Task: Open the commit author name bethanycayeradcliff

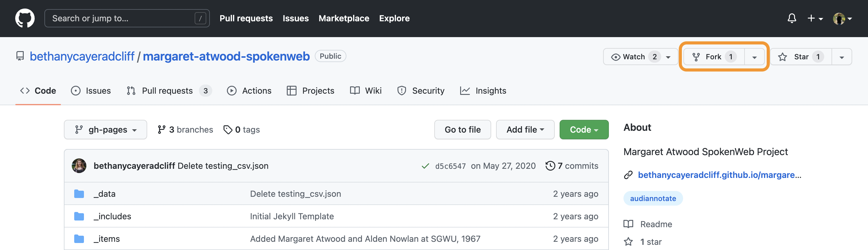Action: coord(134,166)
